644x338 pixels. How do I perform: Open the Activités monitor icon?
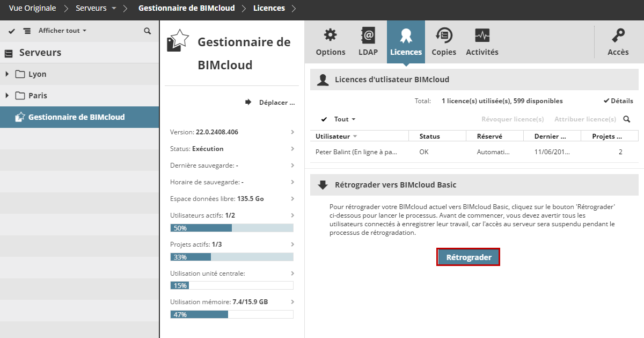pyautogui.click(x=482, y=35)
